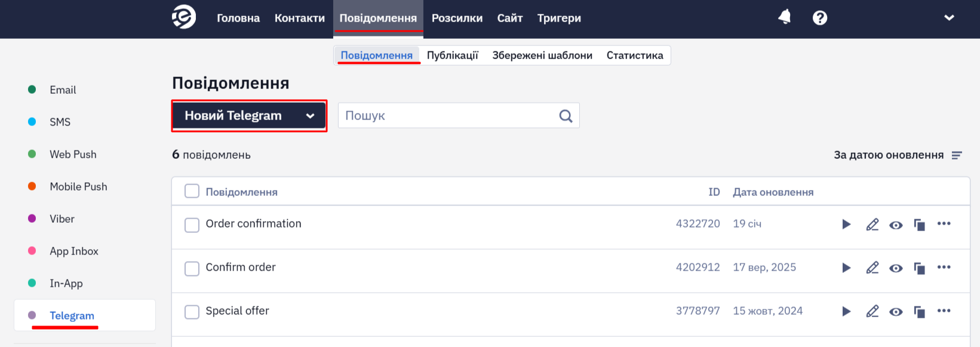Open the Розсилки menu
The image size is (980, 347).
click(x=457, y=18)
